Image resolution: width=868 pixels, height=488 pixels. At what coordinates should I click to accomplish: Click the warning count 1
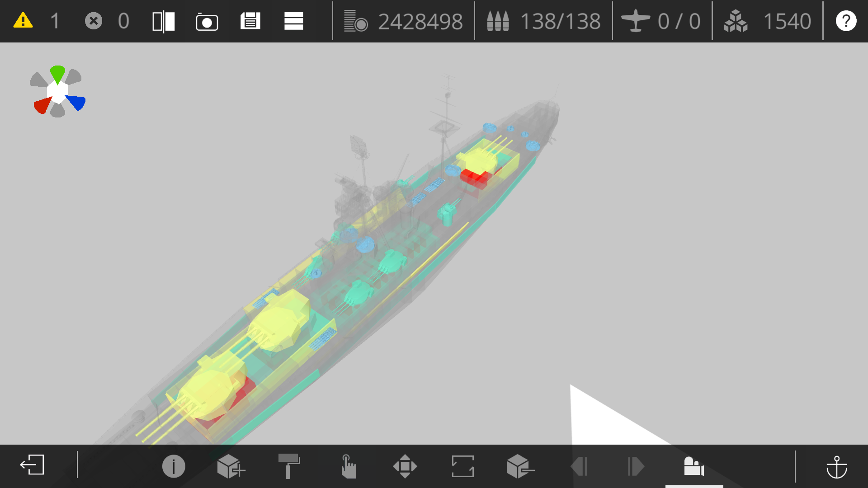tap(55, 21)
